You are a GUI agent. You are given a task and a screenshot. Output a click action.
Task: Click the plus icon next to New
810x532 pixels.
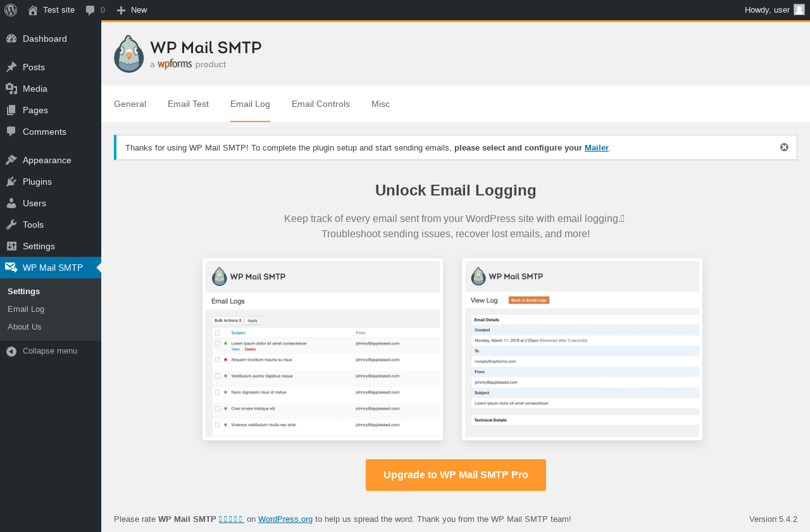coord(121,10)
